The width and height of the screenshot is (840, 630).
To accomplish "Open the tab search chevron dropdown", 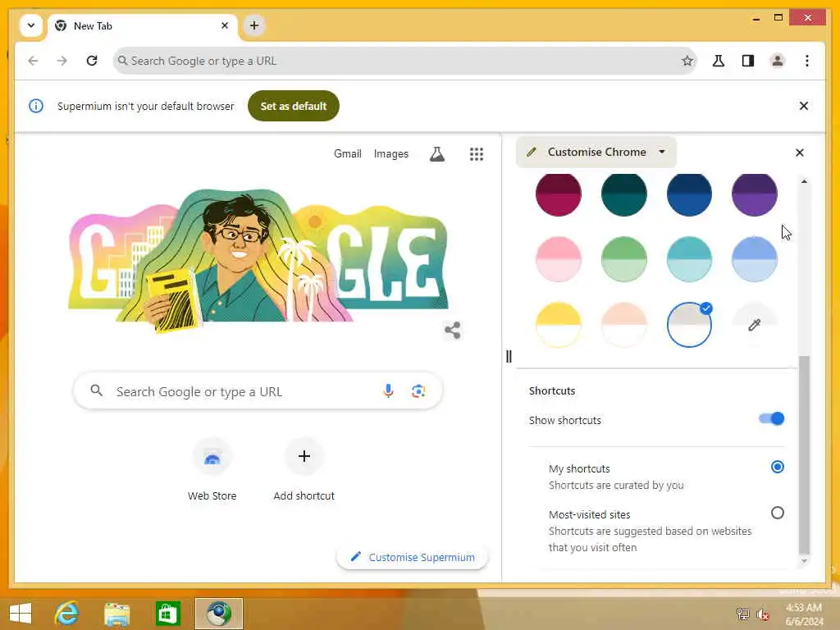I will click(x=31, y=25).
